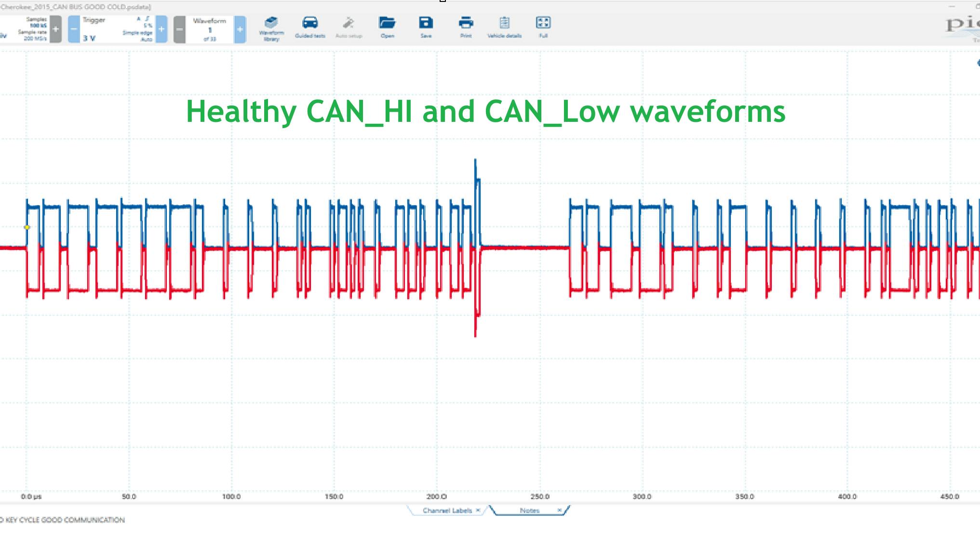Open Vehicle details
980x551 pixels.
[504, 26]
